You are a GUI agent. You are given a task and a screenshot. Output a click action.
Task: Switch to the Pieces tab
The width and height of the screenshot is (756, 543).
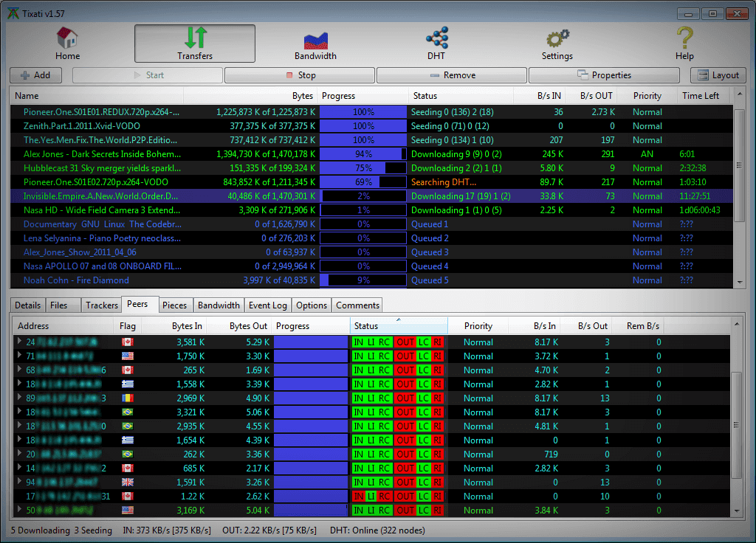click(x=174, y=305)
